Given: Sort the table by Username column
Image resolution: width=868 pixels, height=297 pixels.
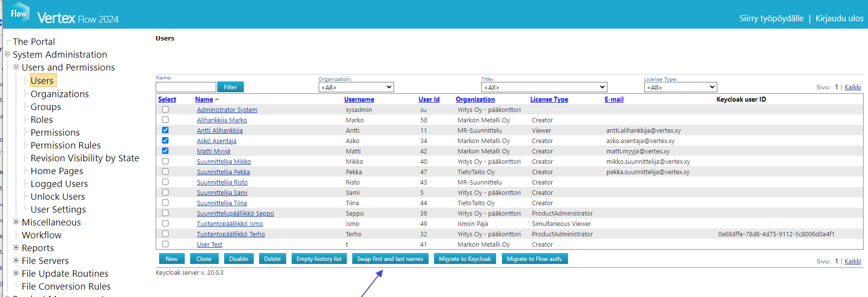Looking at the screenshot, I should point(359,99).
